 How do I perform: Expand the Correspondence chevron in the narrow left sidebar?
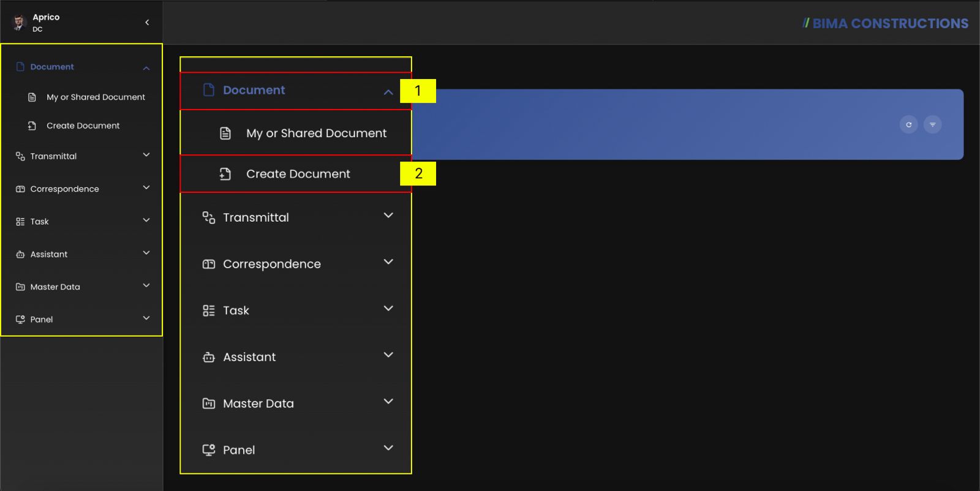click(146, 187)
